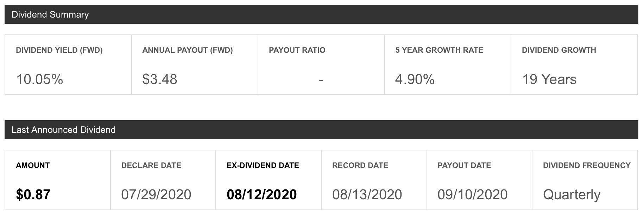Click the Last Announced Dividend header bar

click(x=321, y=130)
